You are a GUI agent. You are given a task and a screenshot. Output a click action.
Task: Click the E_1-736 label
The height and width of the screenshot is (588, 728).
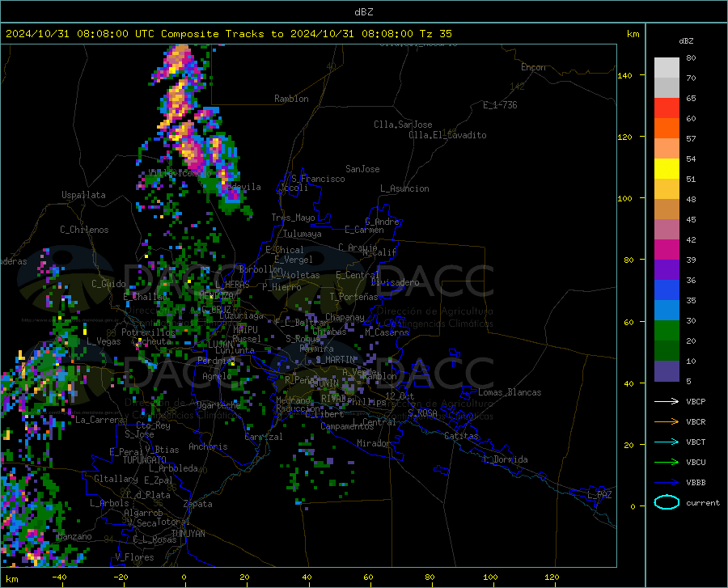pos(500,105)
